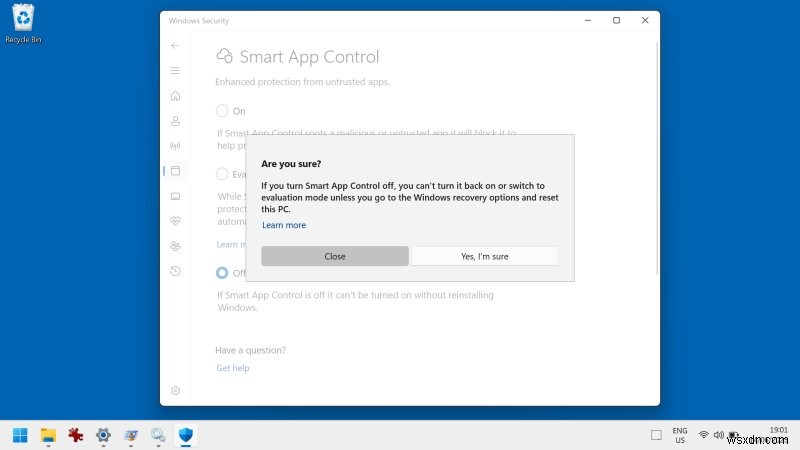Open Account protection sidebar icon
The width and height of the screenshot is (800, 450).
pyautogui.click(x=175, y=121)
